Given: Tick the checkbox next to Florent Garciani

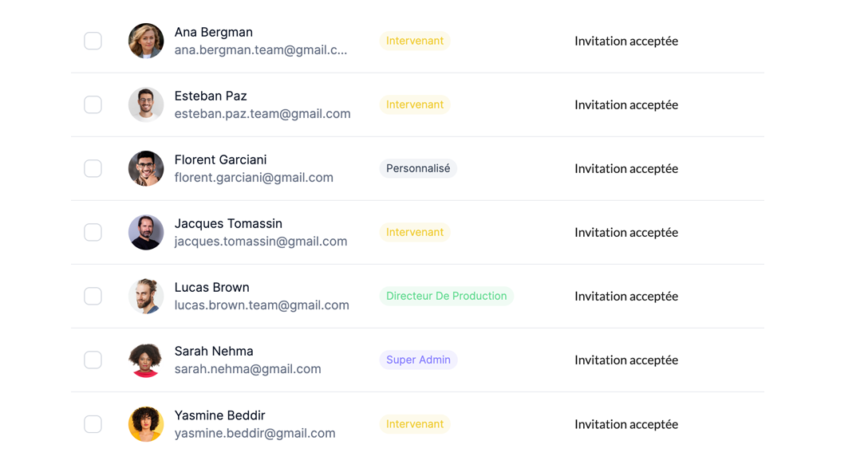Looking at the screenshot, I should [x=93, y=168].
